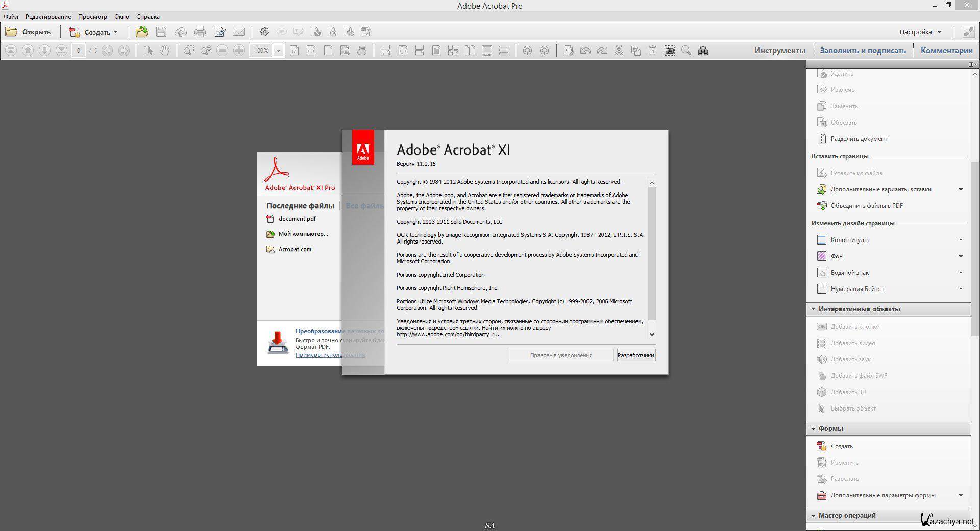Expand Дополнительные варианты вставки dropdown arrow
980x531 pixels.
tap(961, 189)
